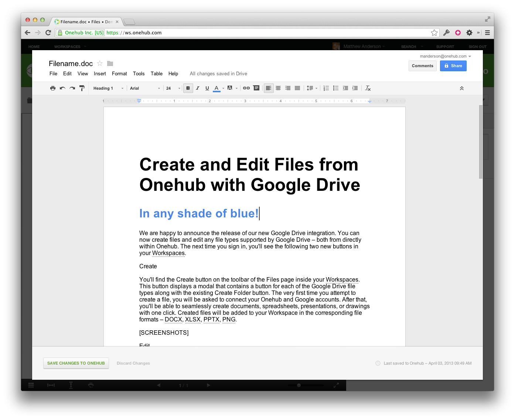Toggle italic formatting
Screen dimensions: 515x420
[198, 88]
